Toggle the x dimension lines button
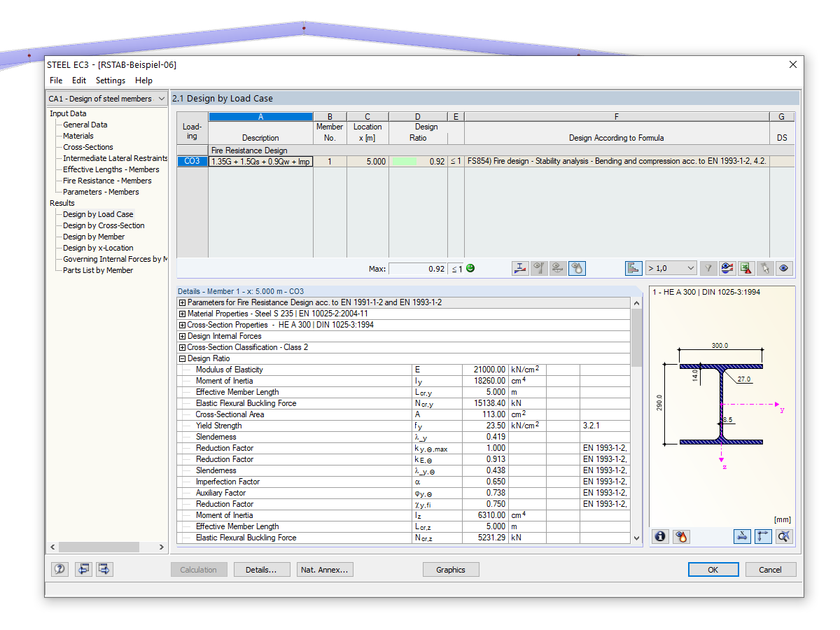This screenshot has height=630, width=840. click(742, 536)
